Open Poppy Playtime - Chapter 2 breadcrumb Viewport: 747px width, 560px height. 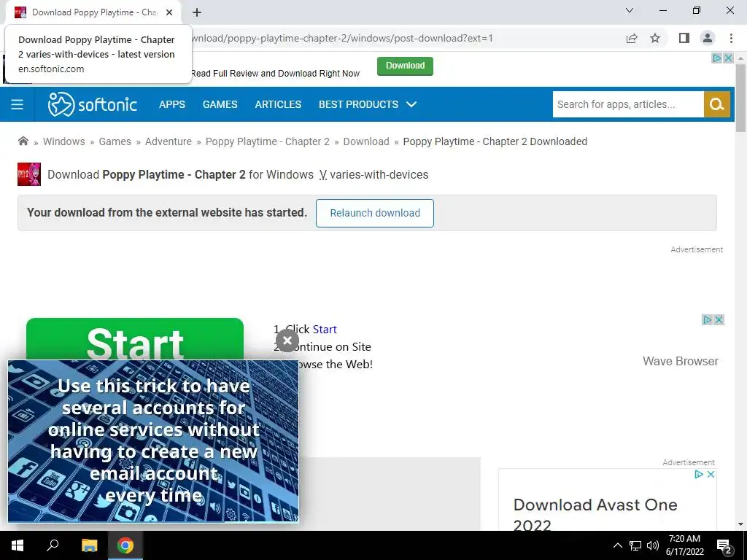click(267, 141)
